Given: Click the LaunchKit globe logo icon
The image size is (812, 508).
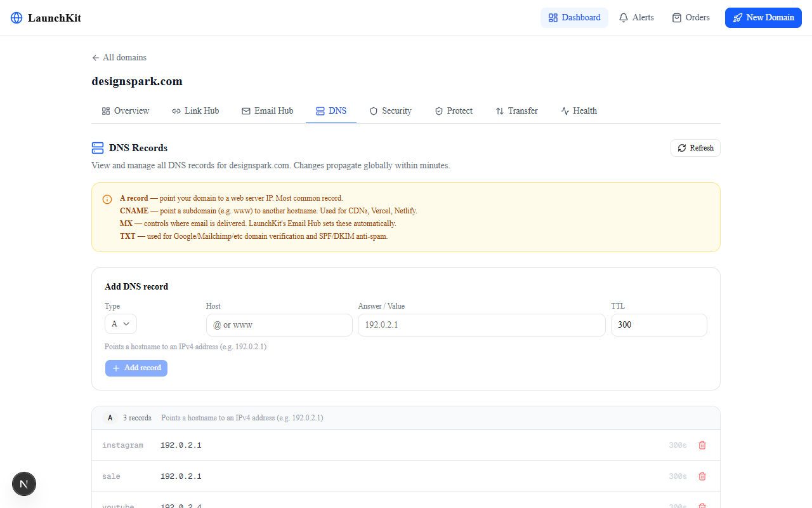Looking at the screenshot, I should 16,18.
